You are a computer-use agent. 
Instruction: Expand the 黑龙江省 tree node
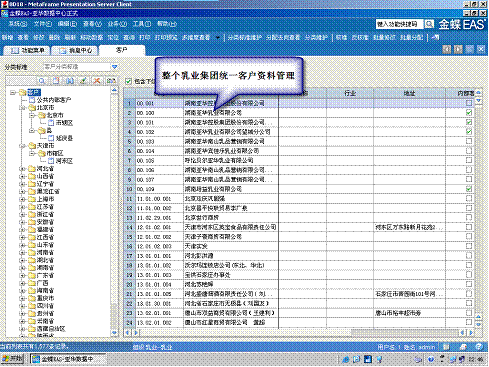(23, 192)
